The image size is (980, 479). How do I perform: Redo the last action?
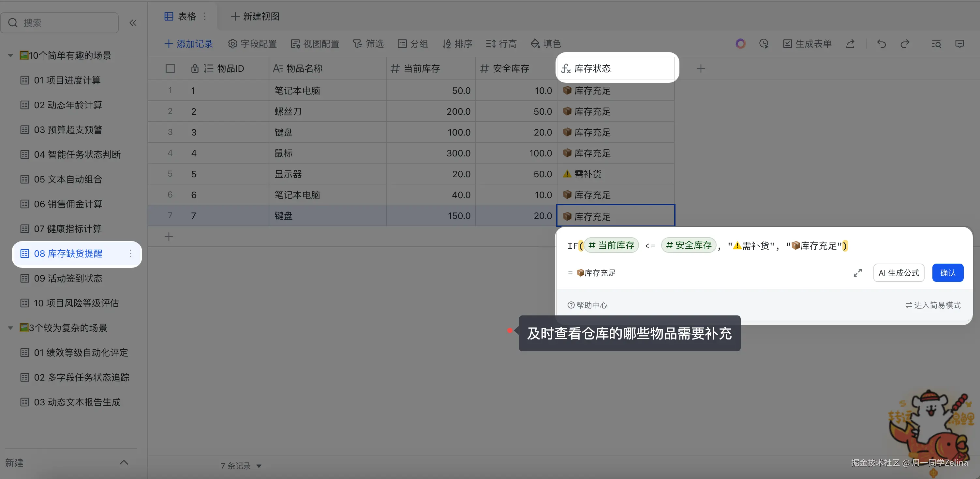coord(905,44)
